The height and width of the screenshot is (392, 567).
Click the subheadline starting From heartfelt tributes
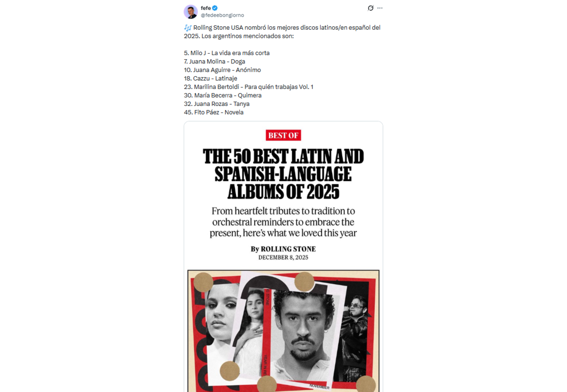coord(283,222)
